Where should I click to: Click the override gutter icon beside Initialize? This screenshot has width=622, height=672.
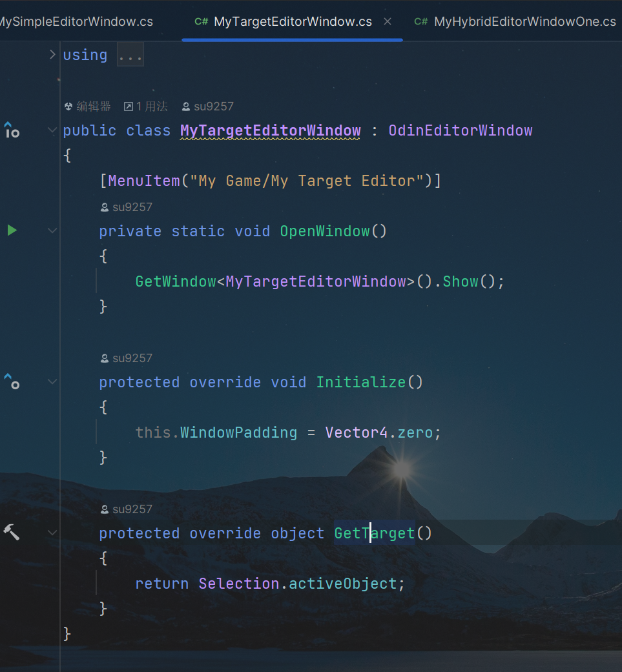pos(12,382)
